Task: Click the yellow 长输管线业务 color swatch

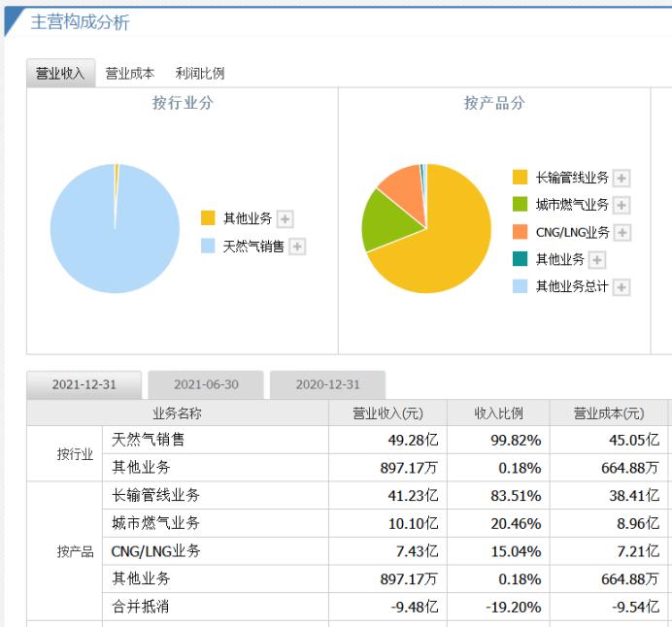Action: (x=520, y=178)
